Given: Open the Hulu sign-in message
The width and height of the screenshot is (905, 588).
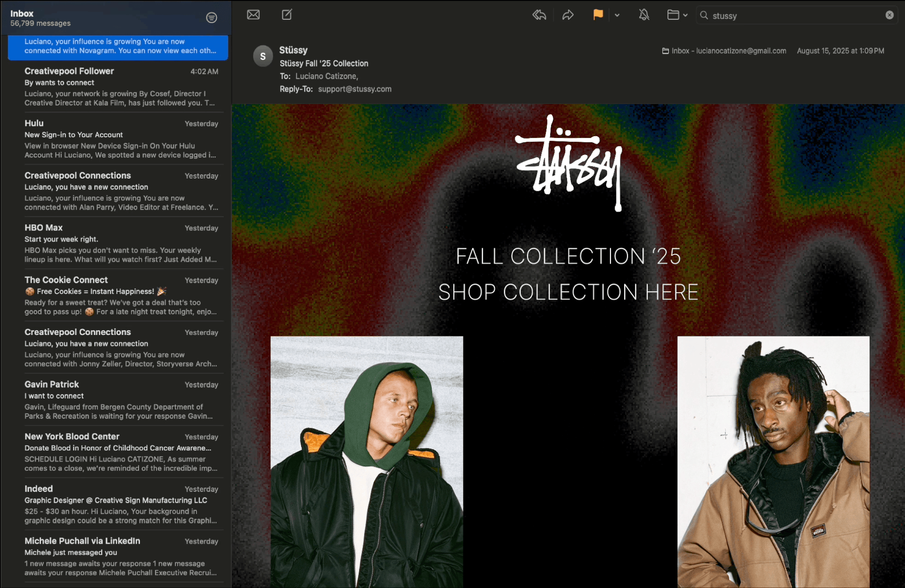Looking at the screenshot, I should pyautogui.click(x=118, y=139).
